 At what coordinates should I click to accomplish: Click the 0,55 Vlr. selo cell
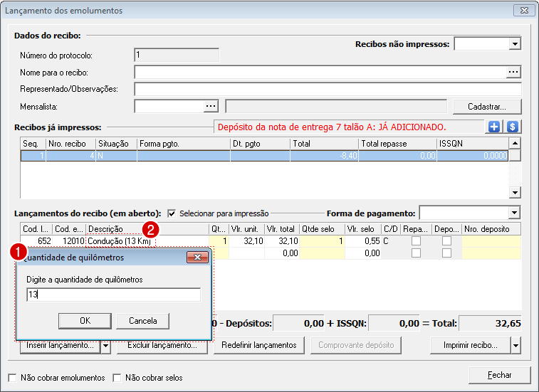[363, 241]
